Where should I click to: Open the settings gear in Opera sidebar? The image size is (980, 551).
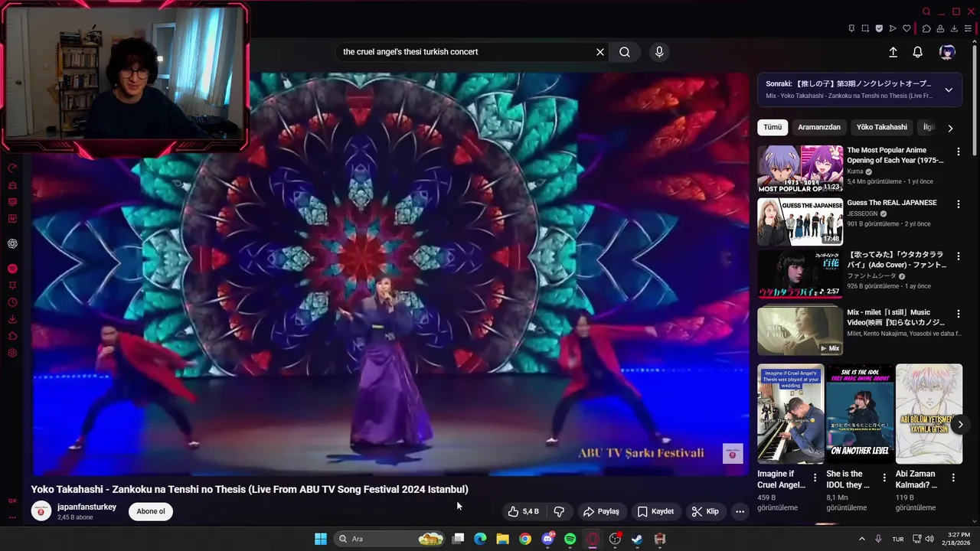click(12, 353)
